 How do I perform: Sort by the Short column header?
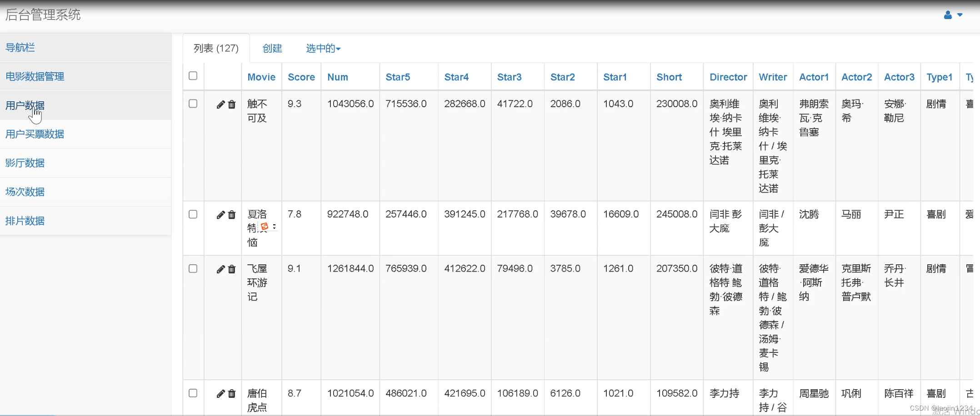pos(669,77)
